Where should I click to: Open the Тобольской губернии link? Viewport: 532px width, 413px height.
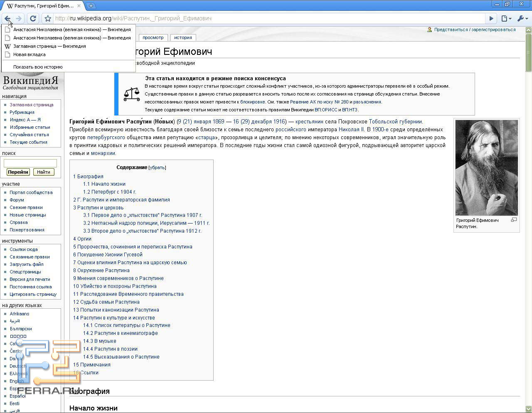click(395, 122)
